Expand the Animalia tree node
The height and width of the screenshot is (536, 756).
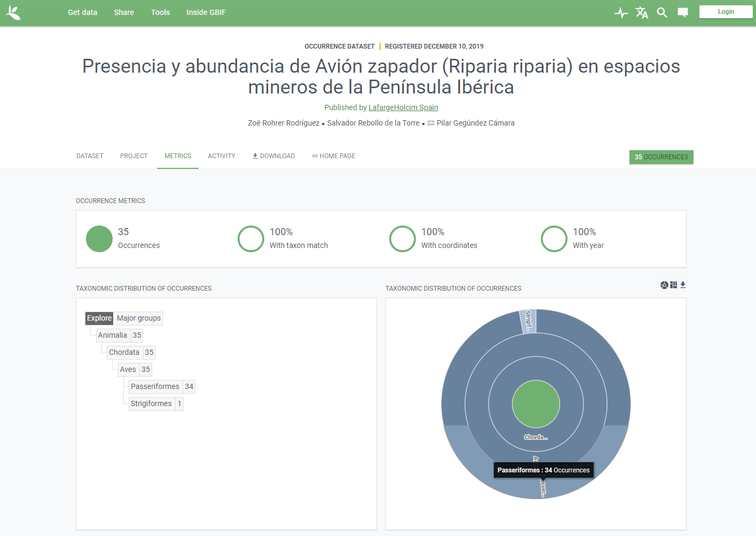click(x=113, y=335)
